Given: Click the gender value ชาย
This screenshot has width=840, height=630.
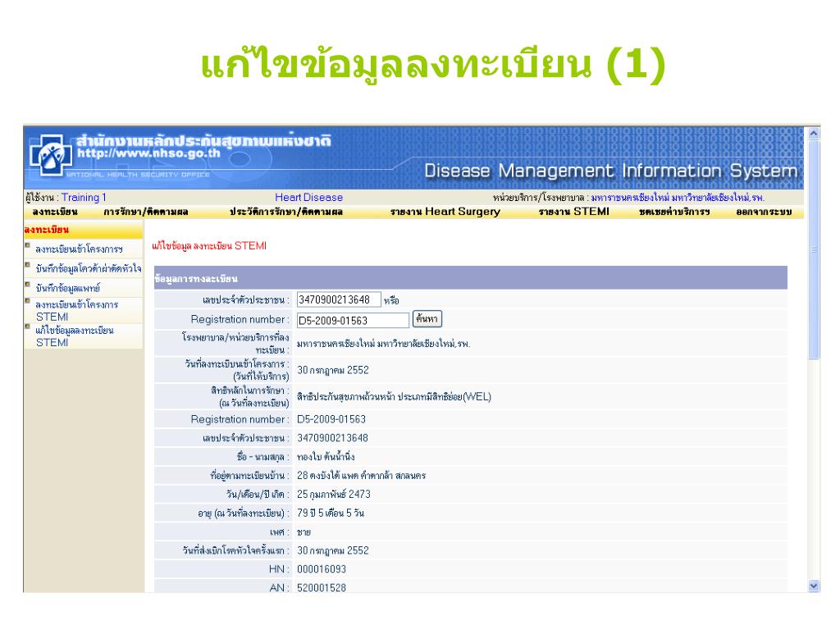Looking at the screenshot, I should [x=304, y=532].
